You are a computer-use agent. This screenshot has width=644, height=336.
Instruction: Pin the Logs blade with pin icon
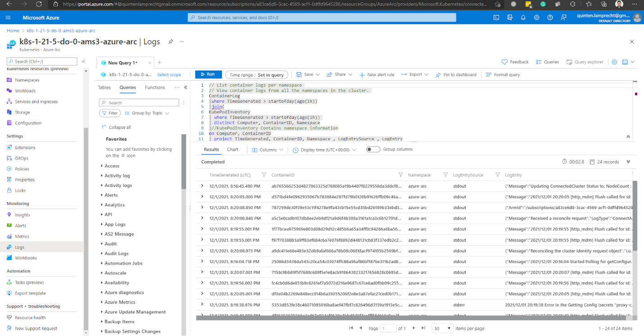coord(171,41)
